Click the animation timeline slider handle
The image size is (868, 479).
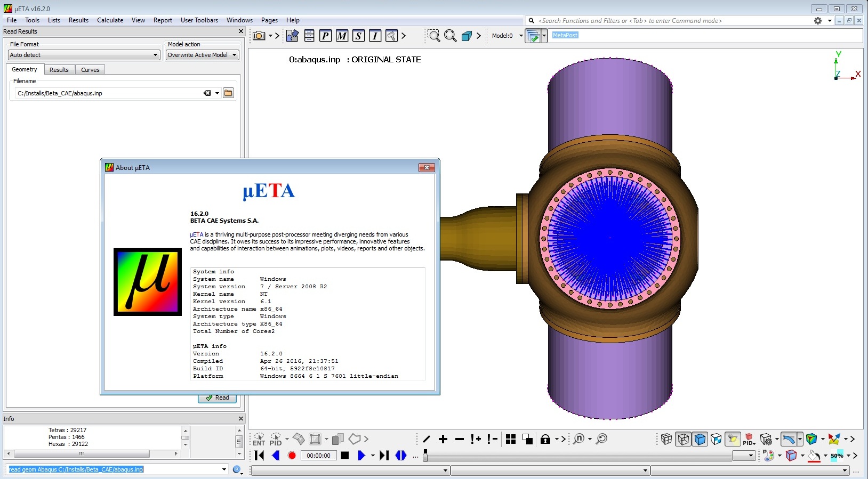425,456
